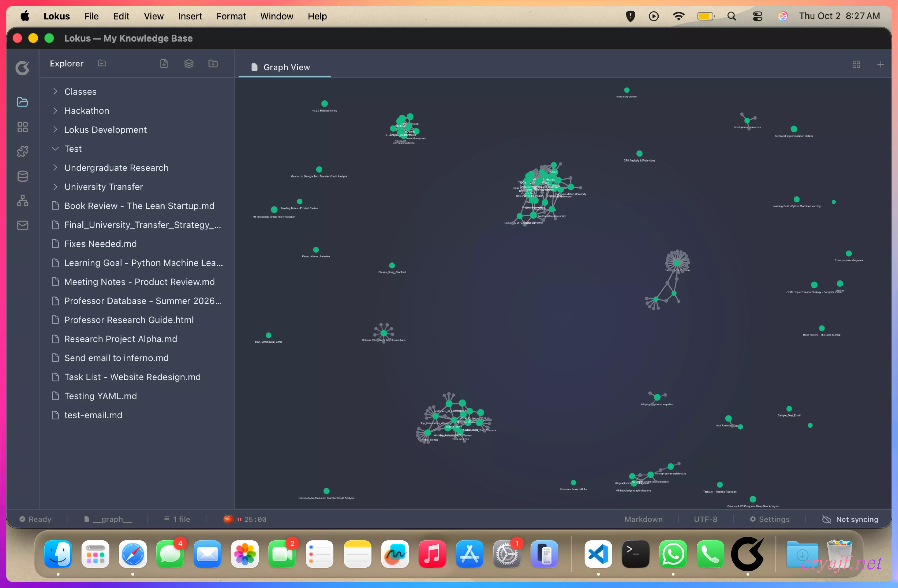Open the mail icon in sidebar

pos(23,226)
